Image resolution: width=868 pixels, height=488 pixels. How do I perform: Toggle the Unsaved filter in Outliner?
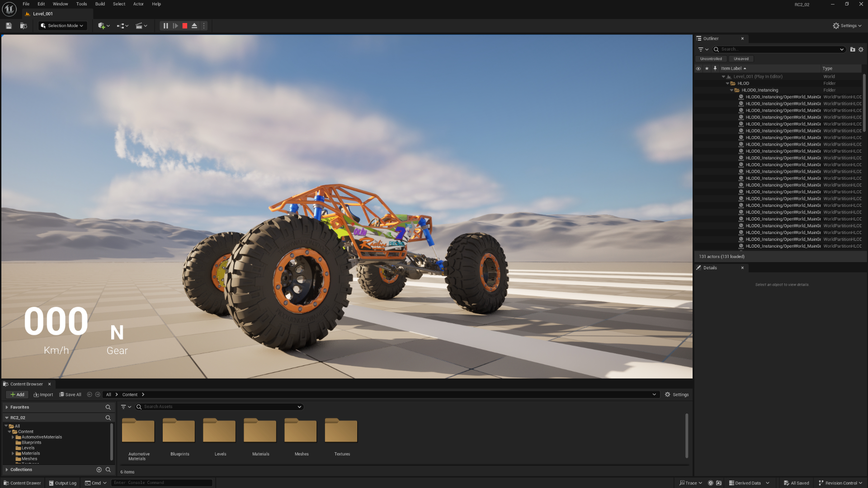(x=741, y=59)
